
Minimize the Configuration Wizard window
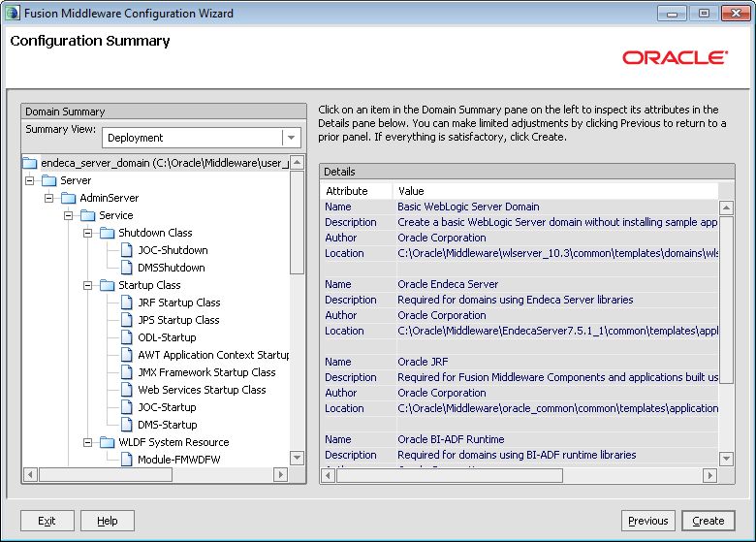(x=672, y=13)
